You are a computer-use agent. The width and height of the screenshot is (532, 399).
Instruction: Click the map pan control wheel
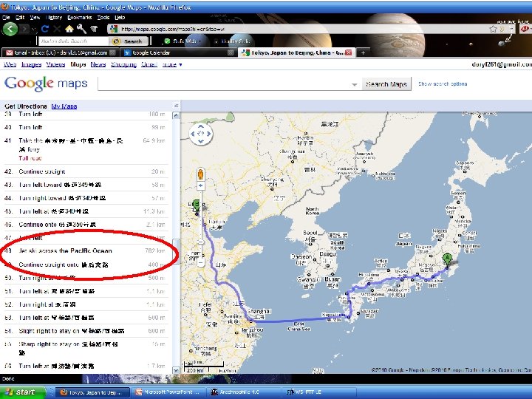200,134
